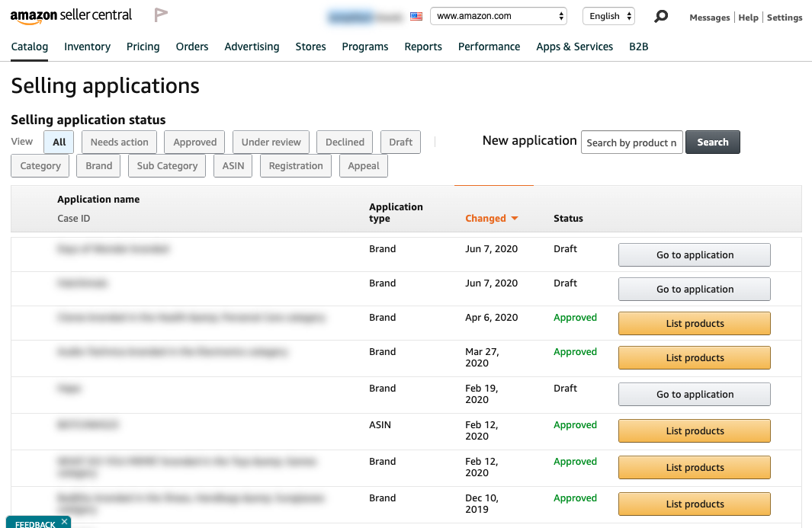Toggle the Appeal filter
Viewport: 812px width, 528px height.
364,166
